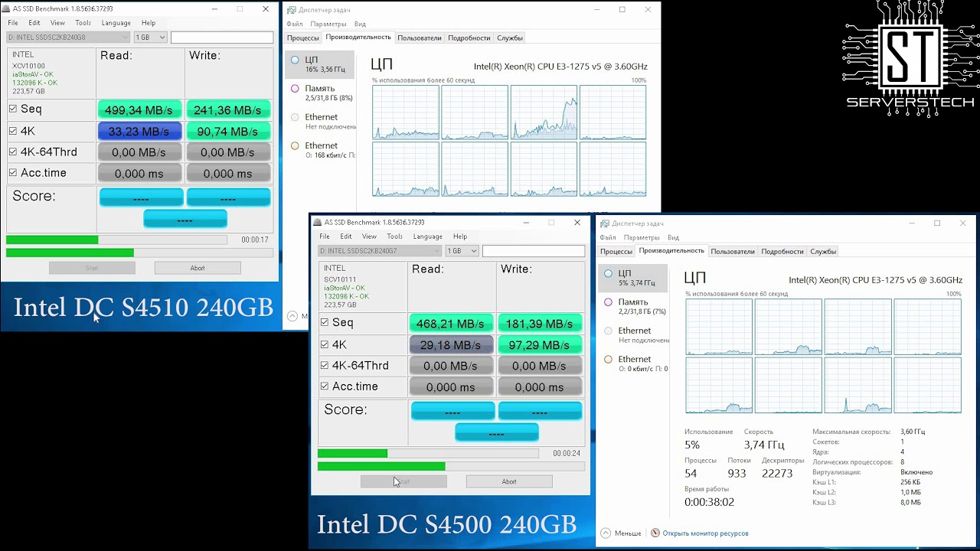Click chevron at bottom-left of upper Task Manager
Screen dimensions: 980x551
[292, 316]
